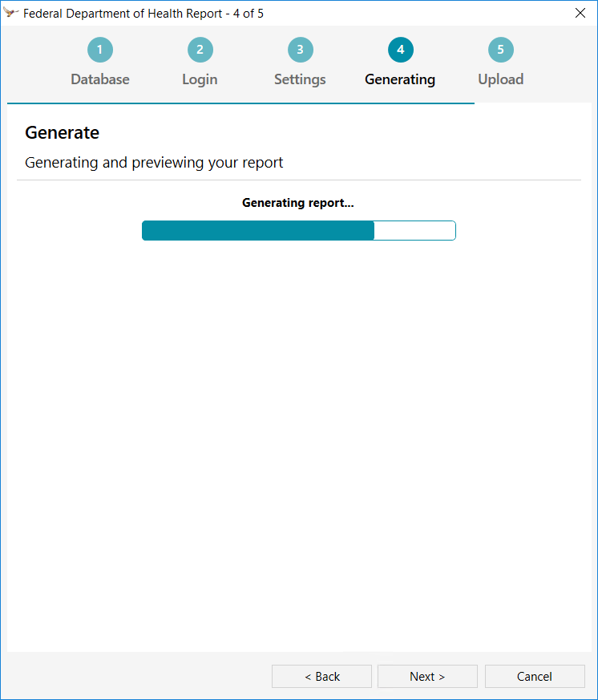Go back with the < Back button
The height and width of the screenshot is (700, 598).
coord(321,676)
